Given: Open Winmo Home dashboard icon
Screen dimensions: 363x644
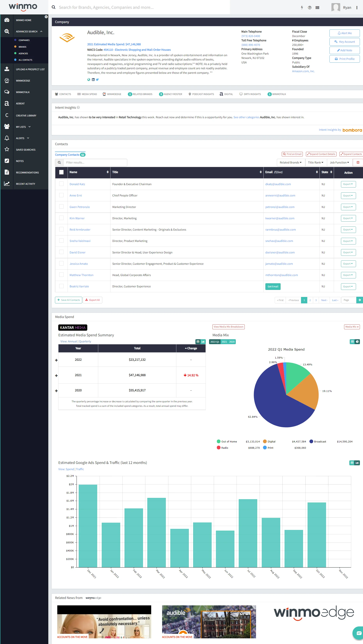Looking at the screenshot, I should [7, 20].
